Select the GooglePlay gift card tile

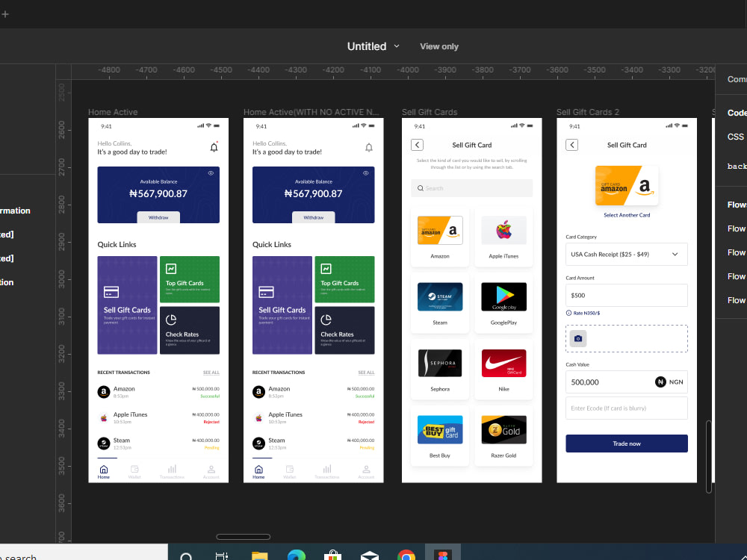click(x=503, y=303)
